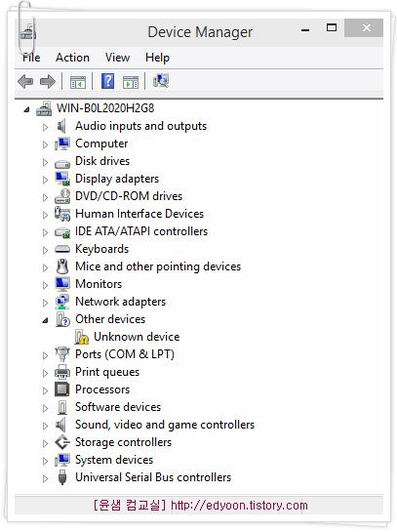Open the View menu
This screenshot has width=397, height=532.
(117, 58)
